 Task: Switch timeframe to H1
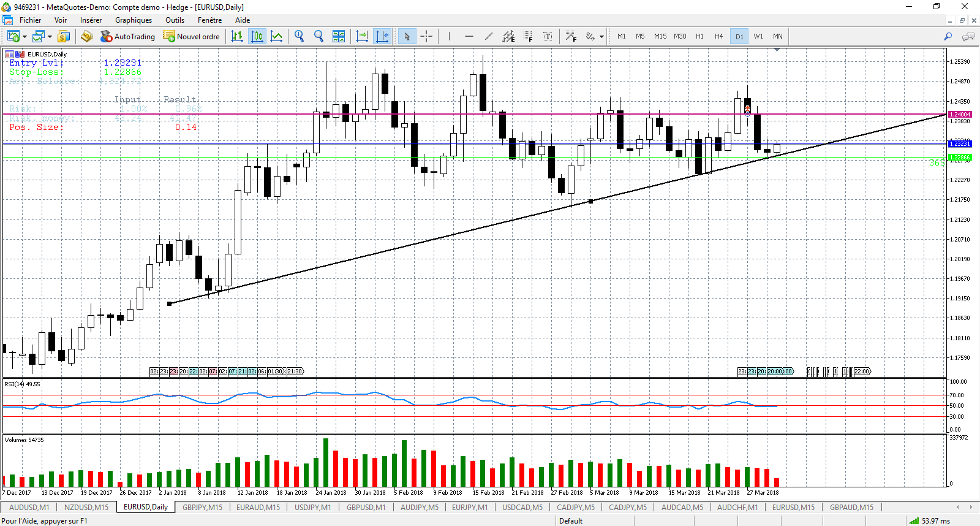699,36
